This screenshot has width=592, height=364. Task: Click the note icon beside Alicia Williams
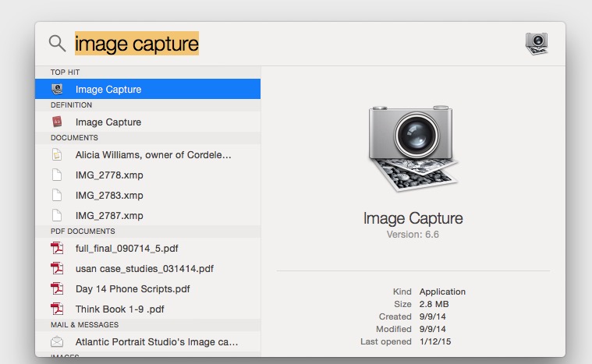pyautogui.click(x=57, y=154)
